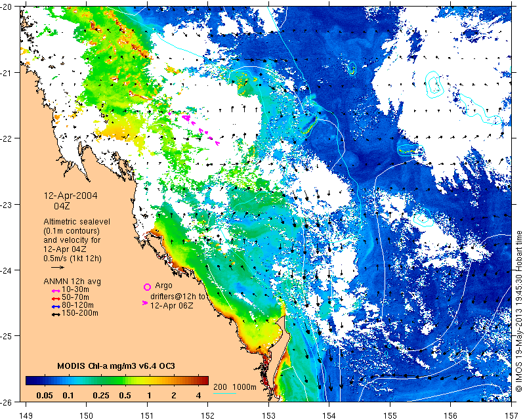Click the "and velocity for" text
Viewport: 525px width, 420px height.
(x=72, y=240)
